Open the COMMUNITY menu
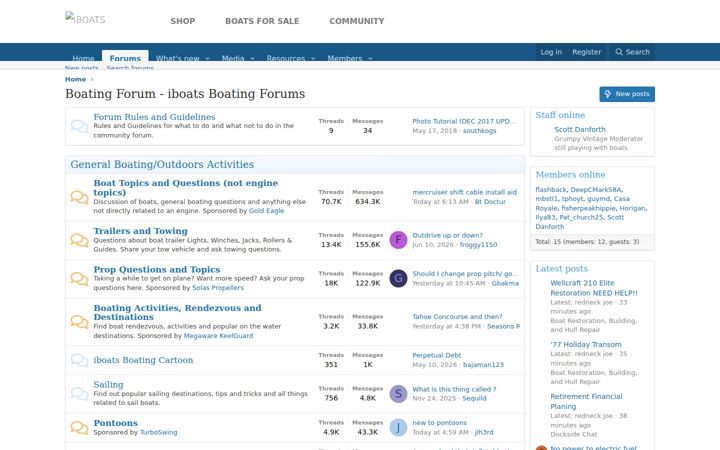This screenshot has height=450, width=720. click(x=357, y=21)
